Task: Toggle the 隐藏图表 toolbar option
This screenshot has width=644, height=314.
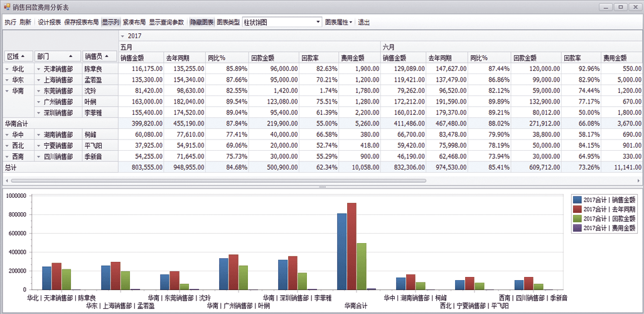Action: (x=201, y=22)
